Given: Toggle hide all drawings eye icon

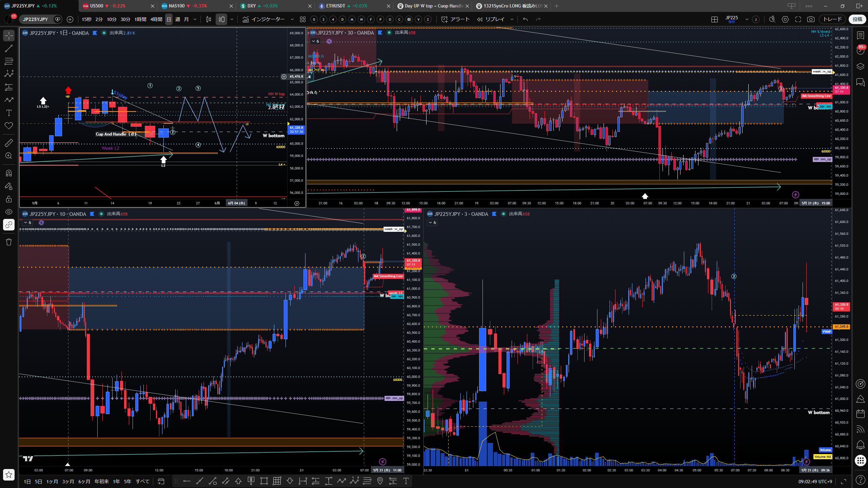Looking at the screenshot, I should coord(9,212).
